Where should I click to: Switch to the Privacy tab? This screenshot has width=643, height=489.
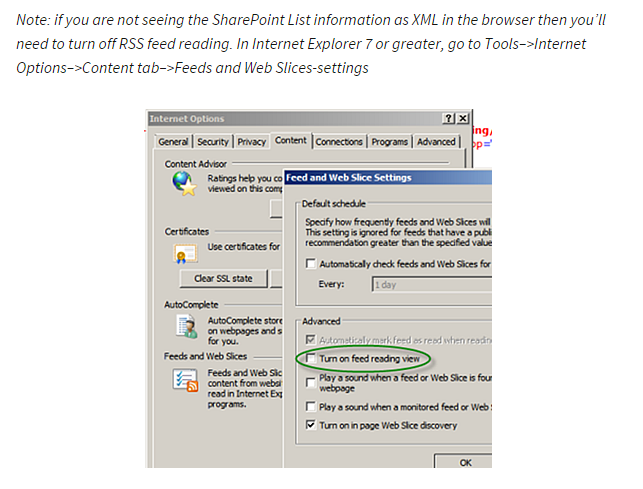(x=252, y=142)
